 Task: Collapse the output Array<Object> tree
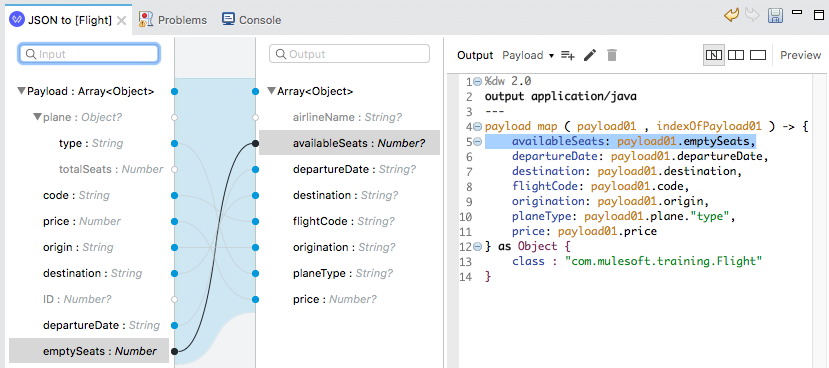(x=272, y=91)
